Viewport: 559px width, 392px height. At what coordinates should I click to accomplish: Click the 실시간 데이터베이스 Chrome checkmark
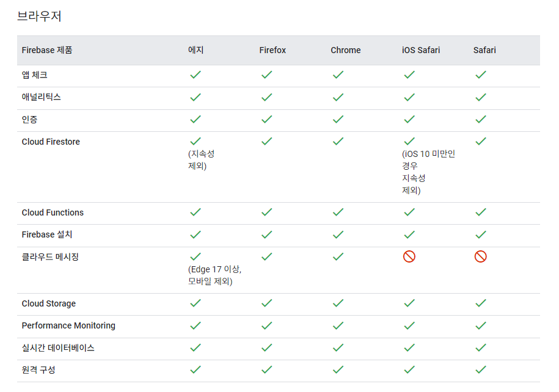pos(338,347)
